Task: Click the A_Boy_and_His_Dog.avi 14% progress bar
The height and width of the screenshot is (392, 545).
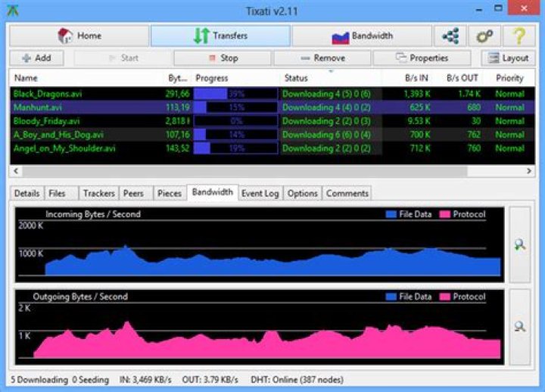Action: (x=235, y=135)
